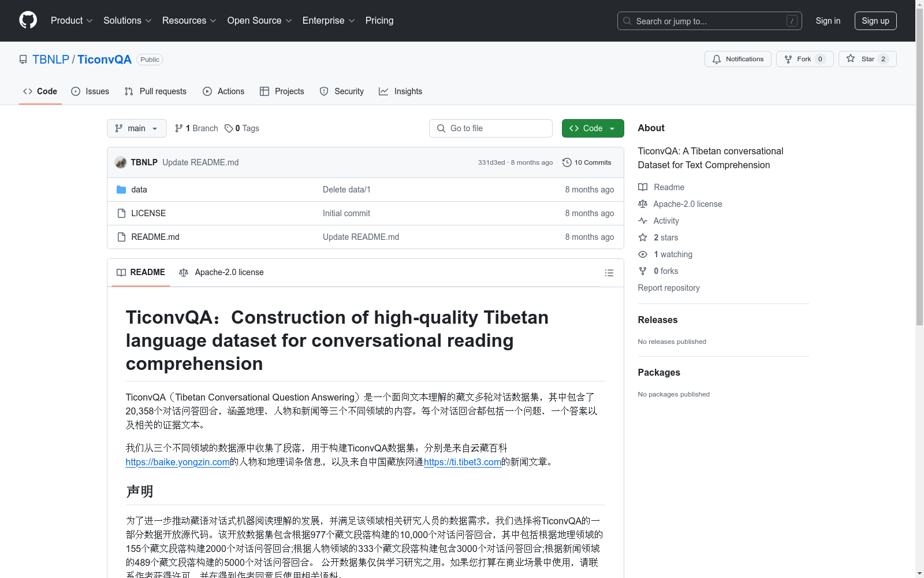This screenshot has height=578, width=924.
Task: Click the Star count badge 2
Action: (883, 59)
